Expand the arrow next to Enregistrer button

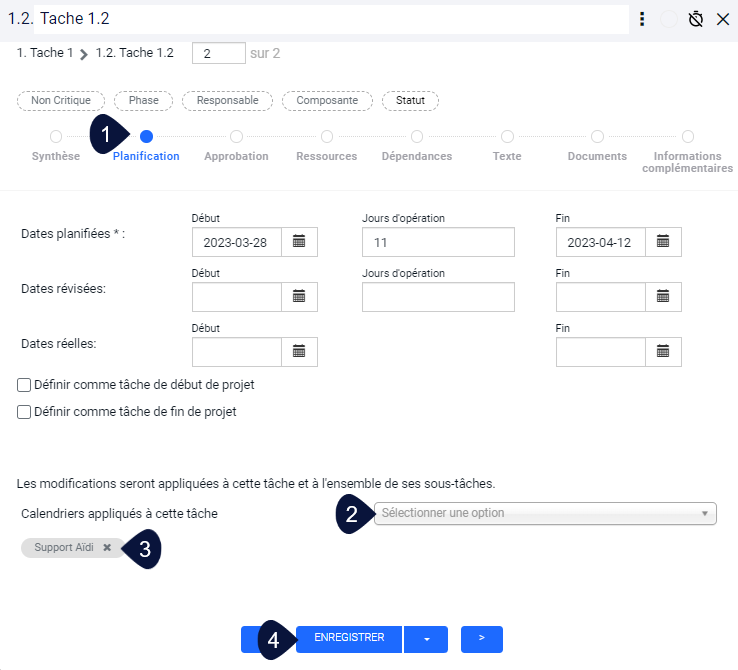click(426, 639)
